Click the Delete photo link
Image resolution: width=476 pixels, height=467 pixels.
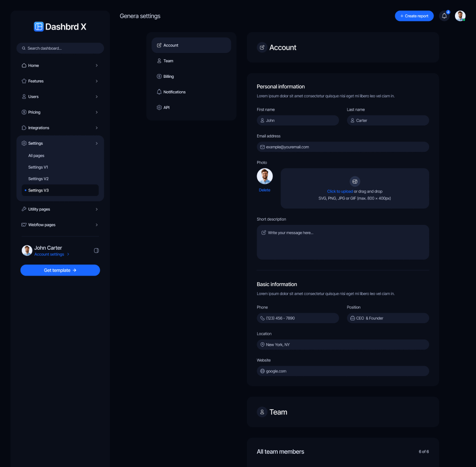265,190
